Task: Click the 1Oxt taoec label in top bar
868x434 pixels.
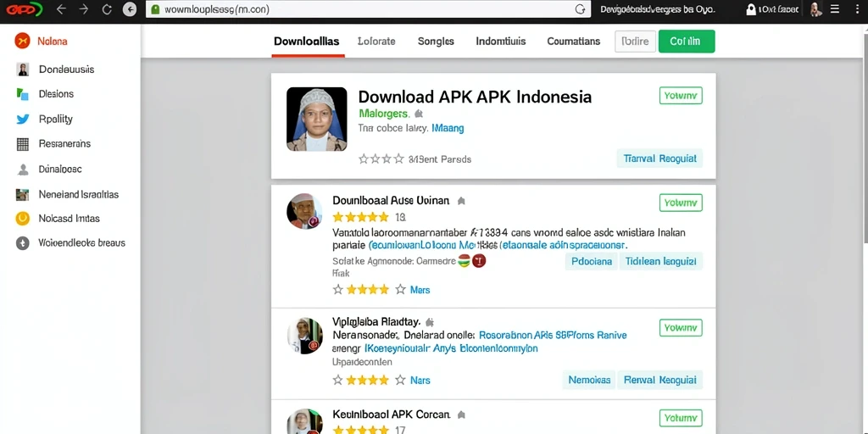Action: click(778, 9)
